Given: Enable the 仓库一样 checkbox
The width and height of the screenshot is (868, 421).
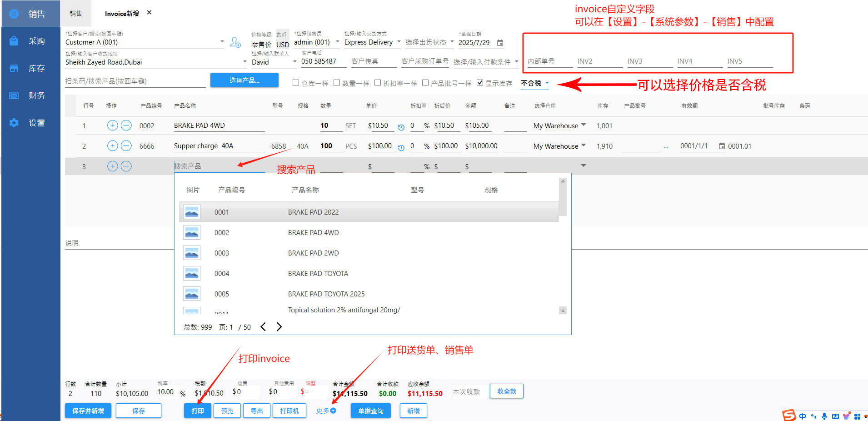Looking at the screenshot, I should (x=296, y=83).
